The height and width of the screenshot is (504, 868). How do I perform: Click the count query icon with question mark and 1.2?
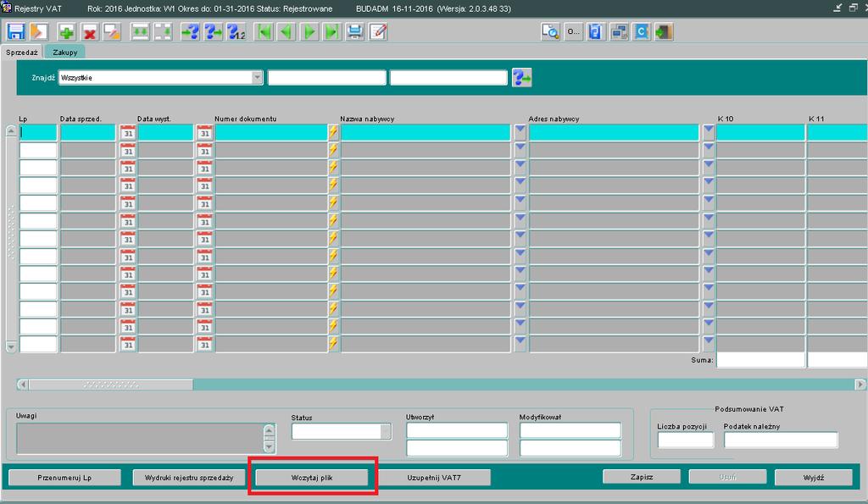(x=236, y=31)
